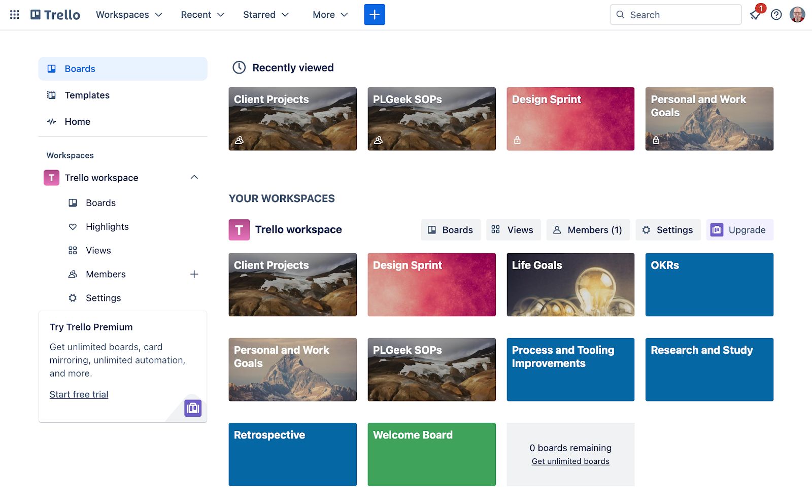Open the notifications bell icon
Viewport: 812px width, 504px height.
(755, 15)
